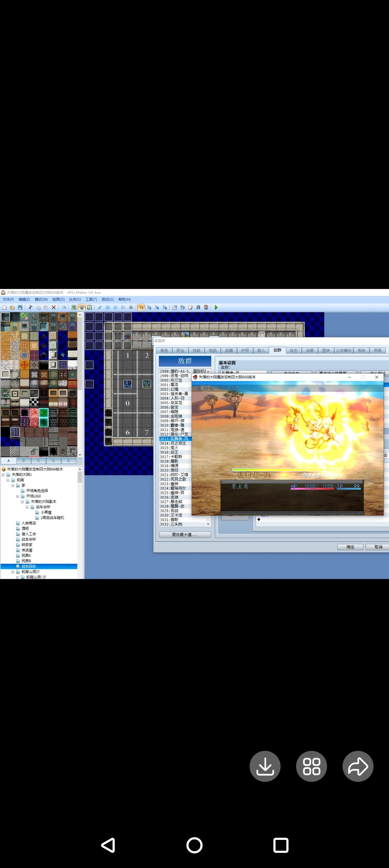Viewport: 389px width, 868px height.
Task: Collapse the 失落的大陆1 map node
Action: (3, 475)
